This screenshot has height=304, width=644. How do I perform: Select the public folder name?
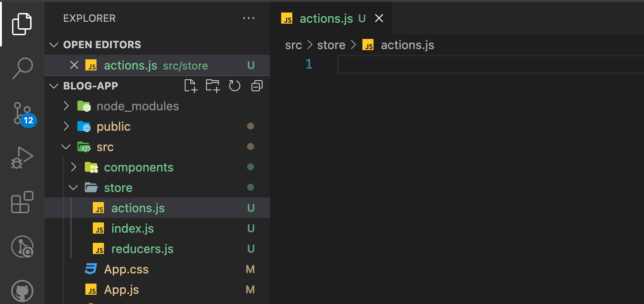tap(114, 127)
